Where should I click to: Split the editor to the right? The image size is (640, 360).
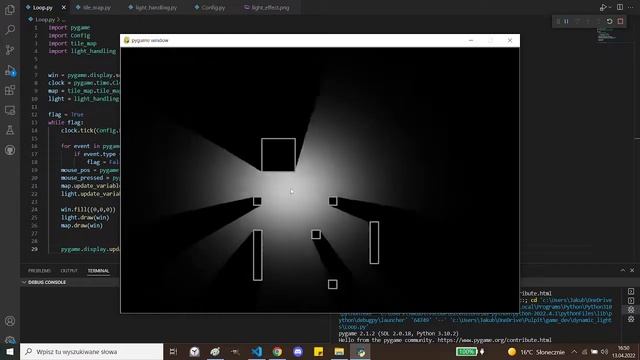(620, 7)
